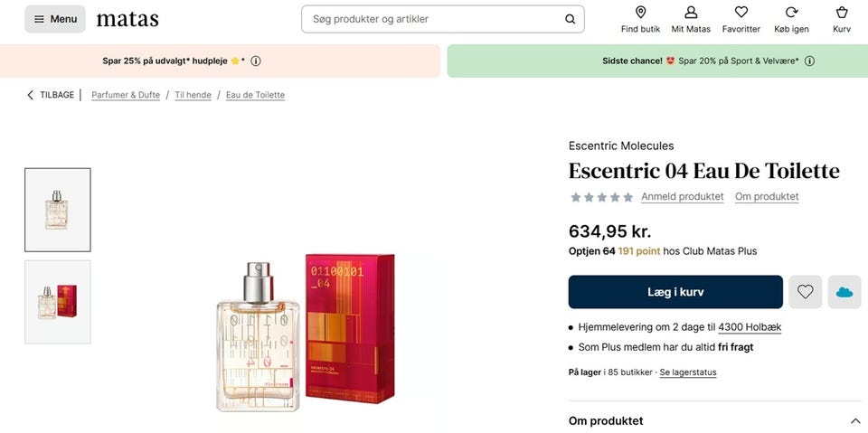
Task: Click the blue cloud icon button
Action: tap(844, 292)
